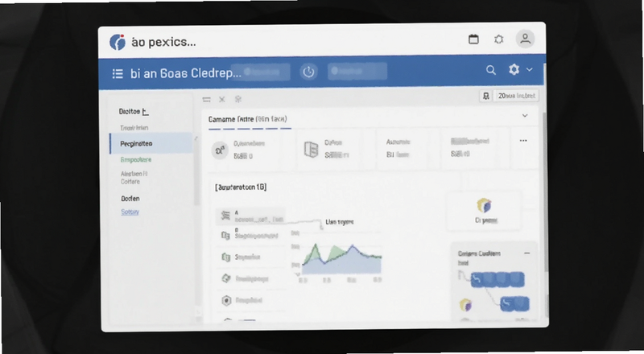Viewport: 644px width, 354px height.
Task: Click the third stat card starting 'Au'
Action: point(407,148)
